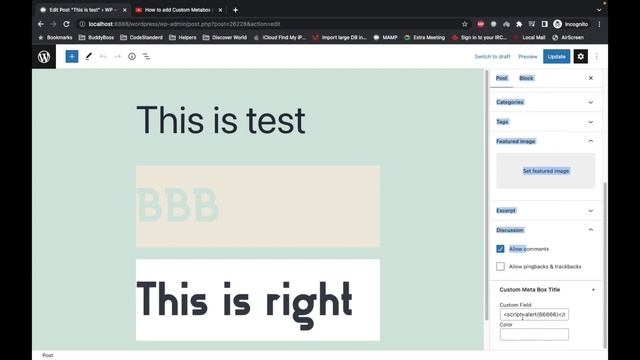Open the List View outline

click(x=146, y=56)
